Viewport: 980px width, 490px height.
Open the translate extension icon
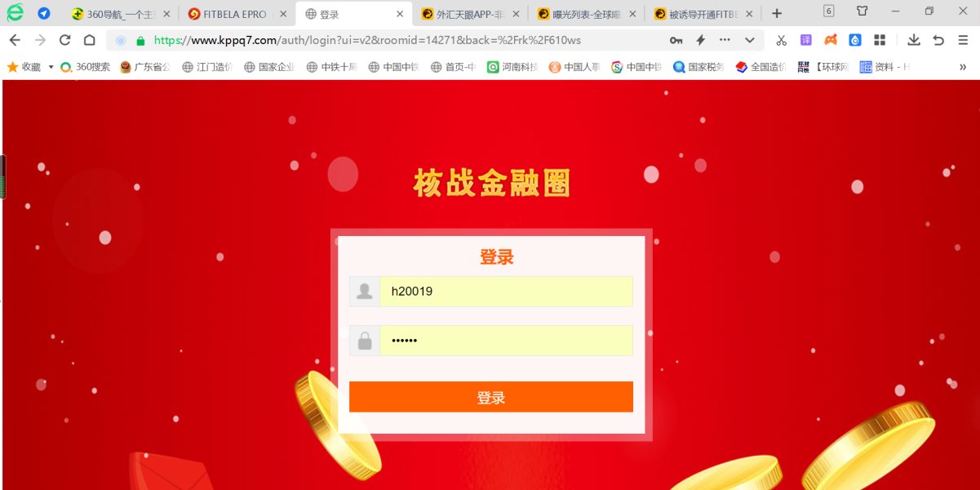click(805, 40)
